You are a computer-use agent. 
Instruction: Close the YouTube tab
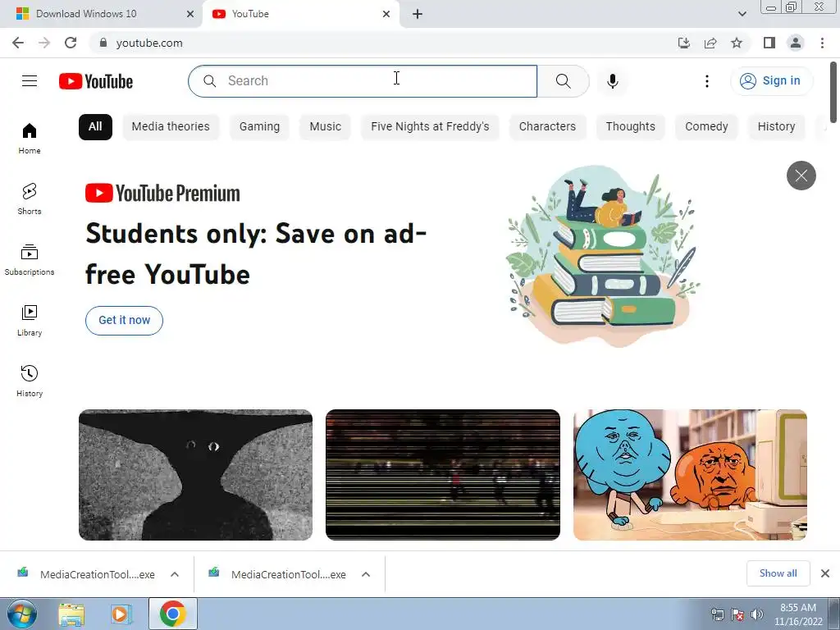coord(386,14)
